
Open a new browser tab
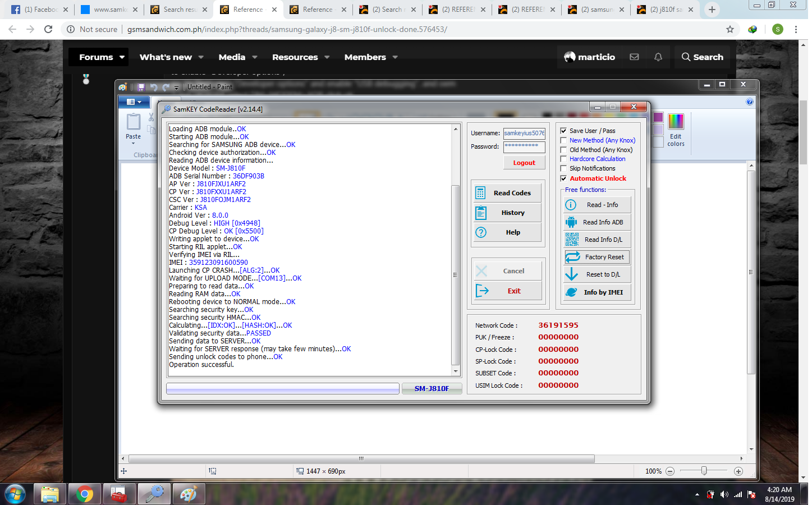tap(712, 10)
